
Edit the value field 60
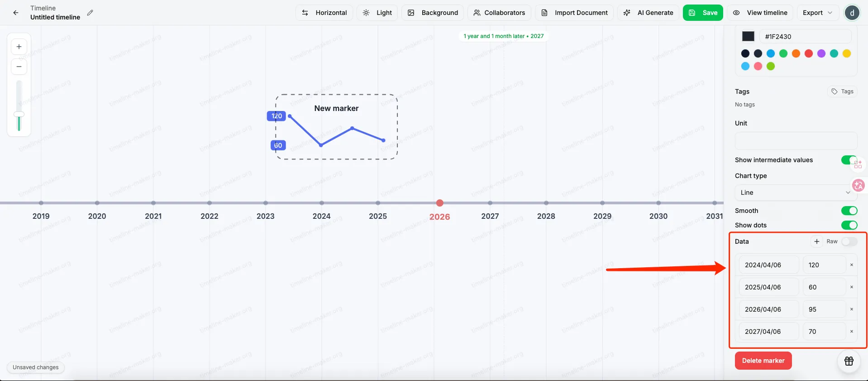[824, 287]
